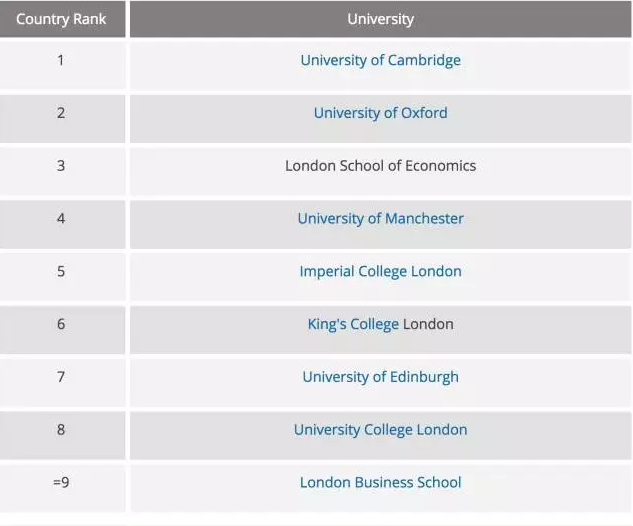This screenshot has width=633, height=526.
Task: Select the =9 rank cell
Action: 61,483
